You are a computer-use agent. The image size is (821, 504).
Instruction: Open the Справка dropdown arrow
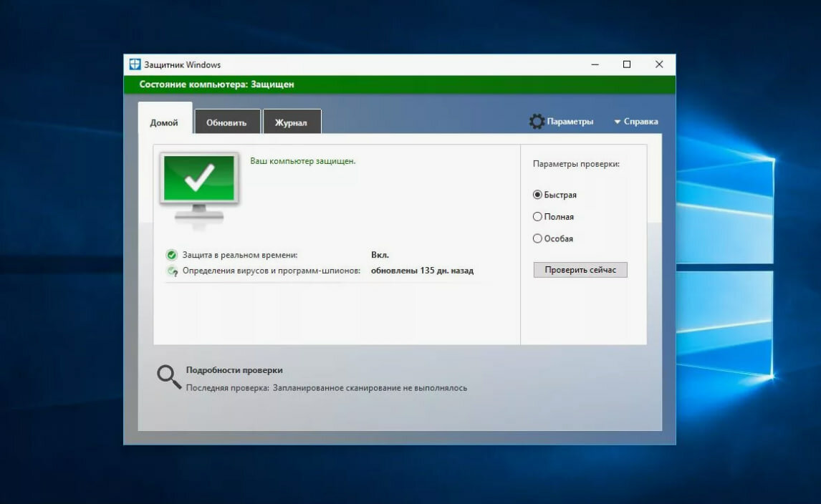pyautogui.click(x=618, y=122)
